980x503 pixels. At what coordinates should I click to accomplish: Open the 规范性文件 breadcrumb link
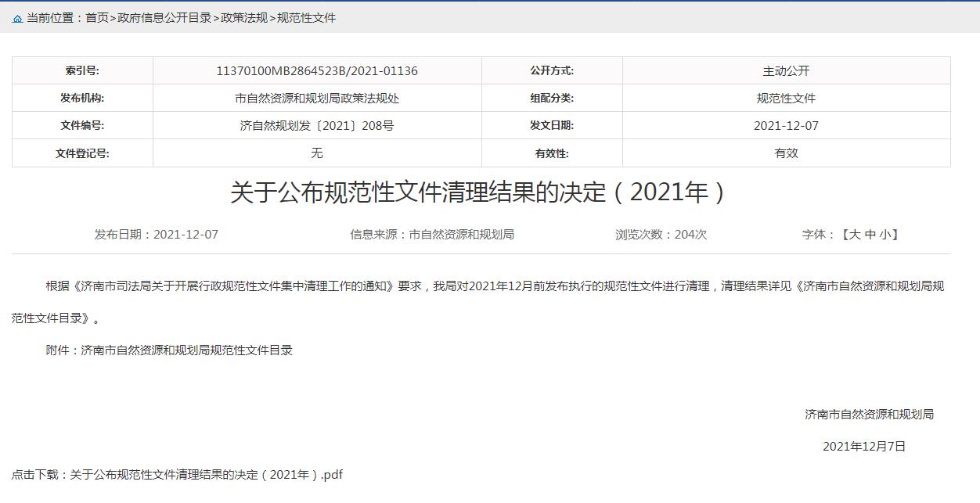(x=306, y=17)
